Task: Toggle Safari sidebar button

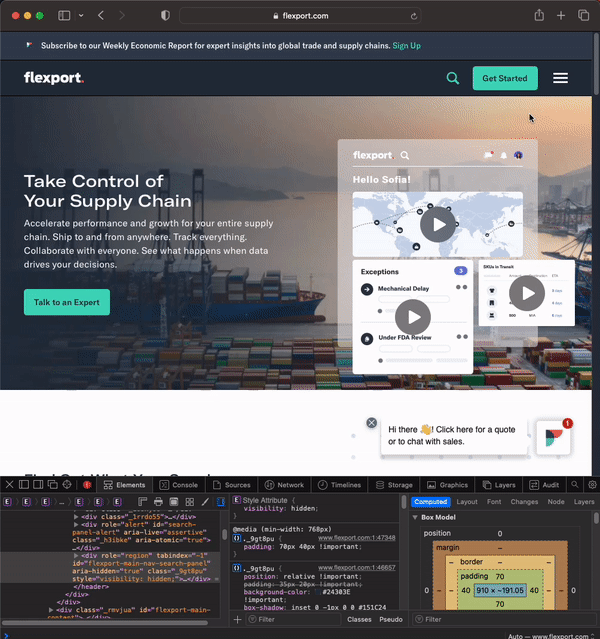Action: click(x=64, y=16)
